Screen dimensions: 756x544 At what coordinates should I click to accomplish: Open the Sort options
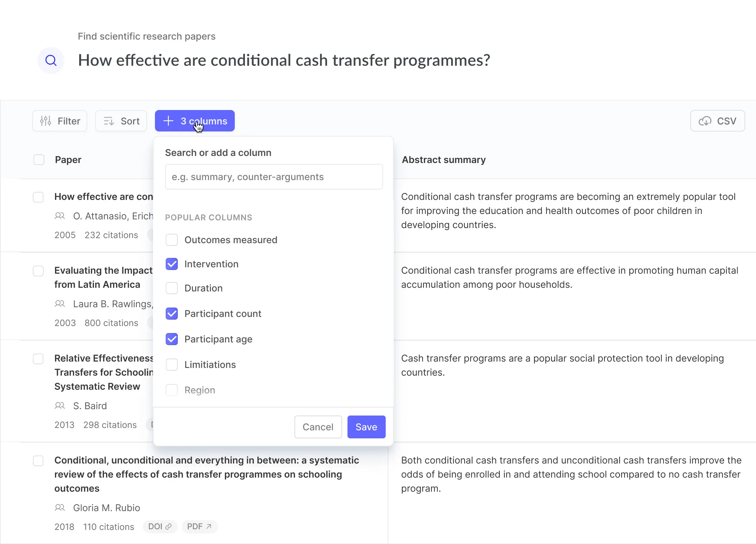point(121,121)
